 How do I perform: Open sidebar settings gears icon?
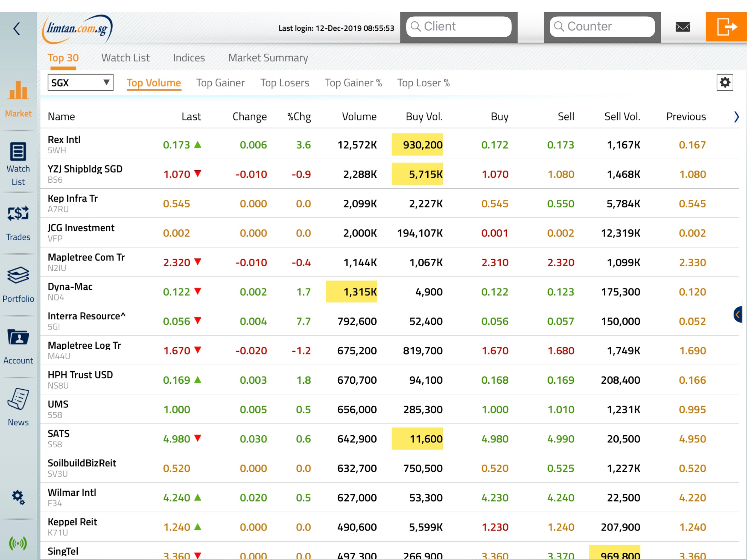pos(18,497)
